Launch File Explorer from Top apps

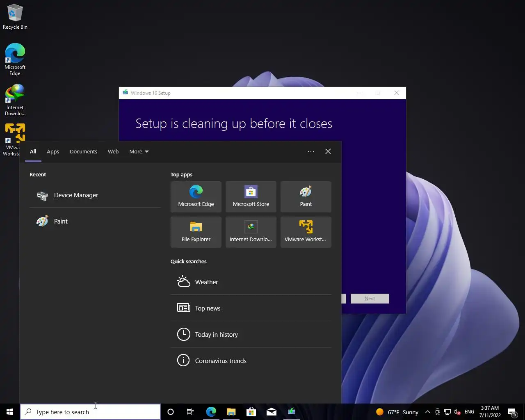pyautogui.click(x=196, y=232)
